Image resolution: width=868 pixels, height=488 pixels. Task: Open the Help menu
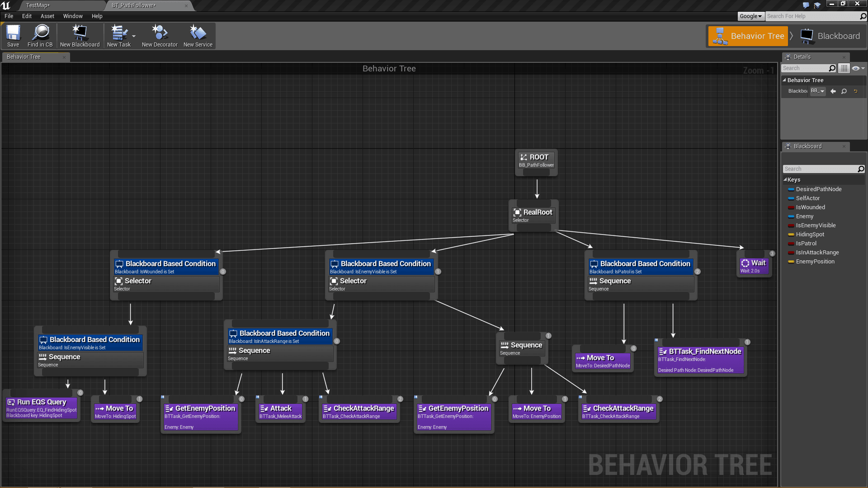(97, 16)
